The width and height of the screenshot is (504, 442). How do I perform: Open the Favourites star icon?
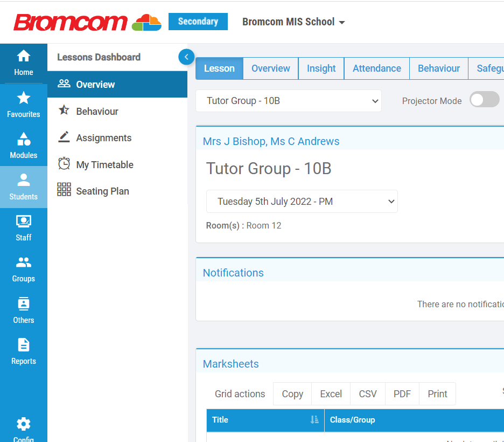click(24, 98)
